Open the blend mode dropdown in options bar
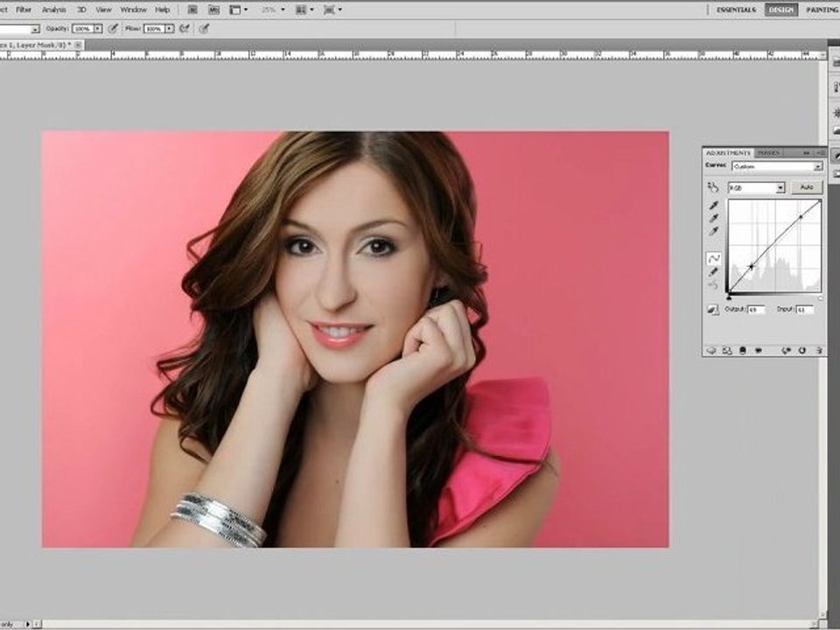The height and width of the screenshot is (630, 840). (x=20, y=29)
